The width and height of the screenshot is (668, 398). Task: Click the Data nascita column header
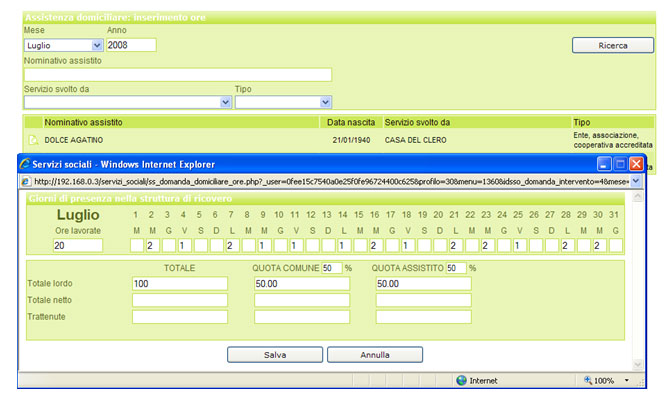(351, 122)
